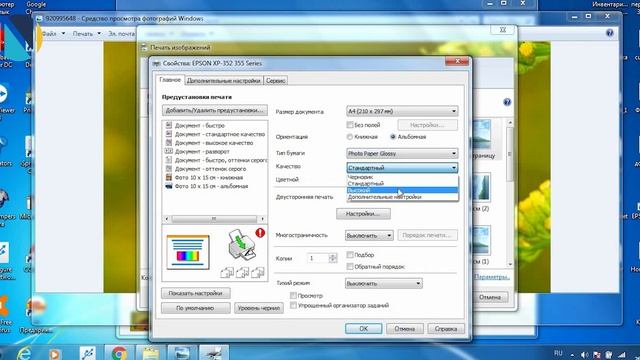
Task: Click the volume speaker tray icon
Action: pyautogui.click(x=584, y=355)
